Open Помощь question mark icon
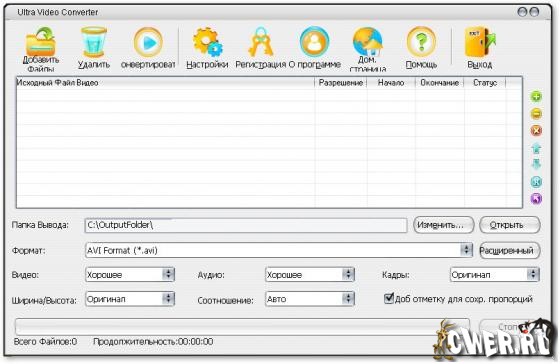560x364 pixels. click(421, 42)
